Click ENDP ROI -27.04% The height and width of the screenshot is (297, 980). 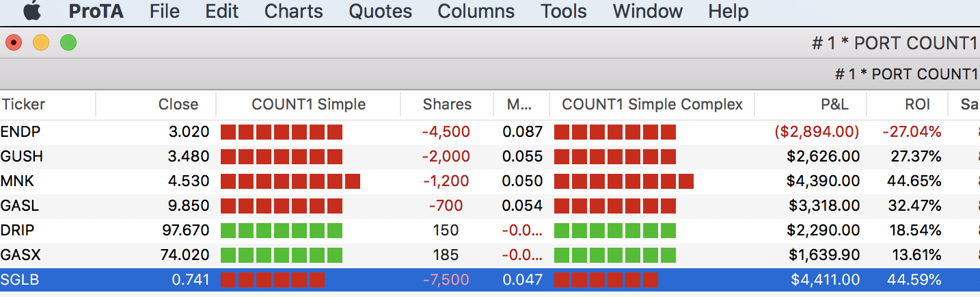[911, 131]
